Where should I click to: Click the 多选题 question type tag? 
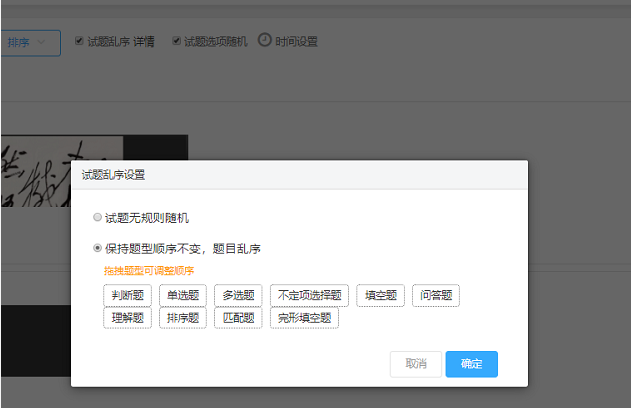(x=238, y=295)
